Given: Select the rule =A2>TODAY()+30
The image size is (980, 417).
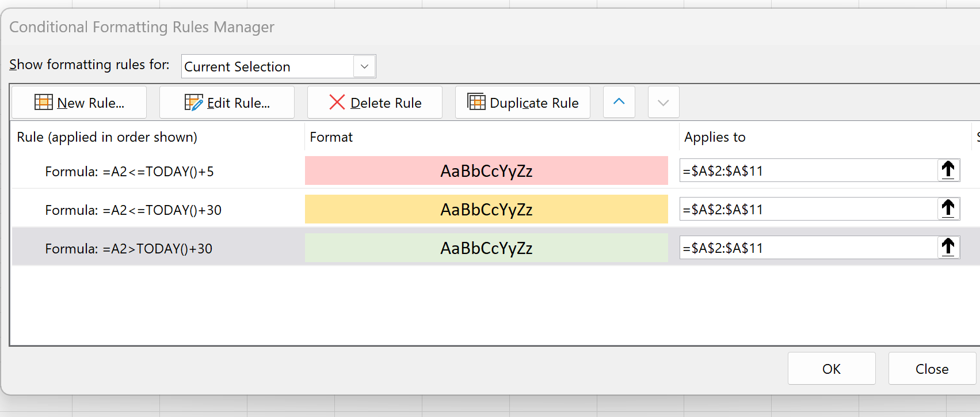Looking at the screenshot, I should coord(129,249).
